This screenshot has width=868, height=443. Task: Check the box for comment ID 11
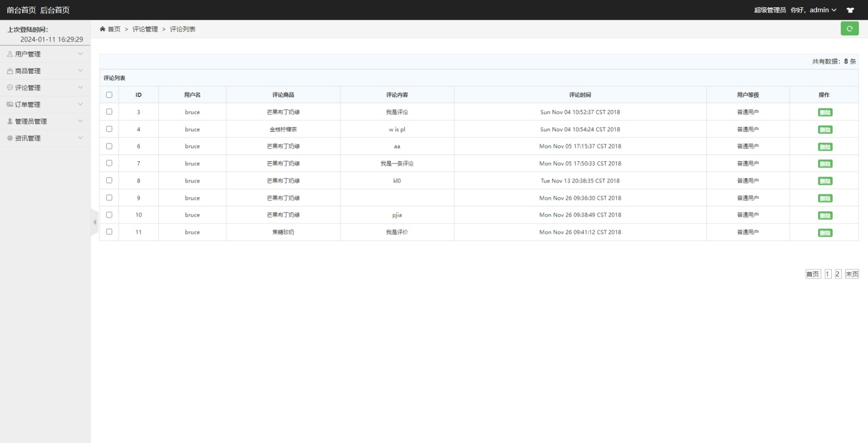pyautogui.click(x=109, y=232)
